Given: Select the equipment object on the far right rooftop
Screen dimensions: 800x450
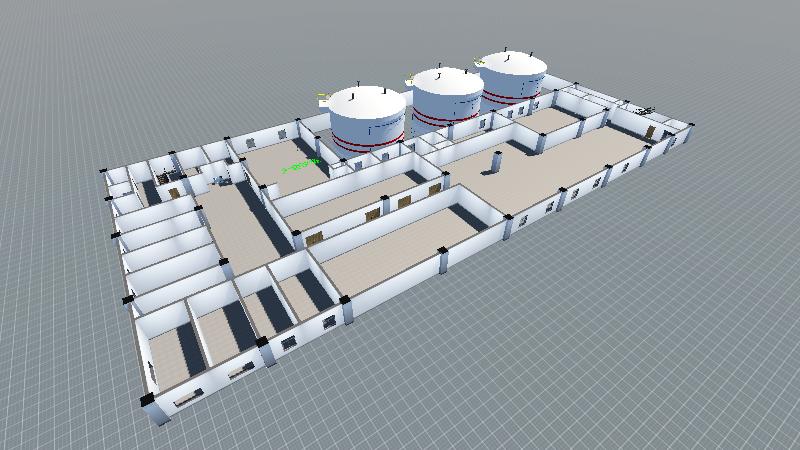Looking at the screenshot, I should point(645,107).
